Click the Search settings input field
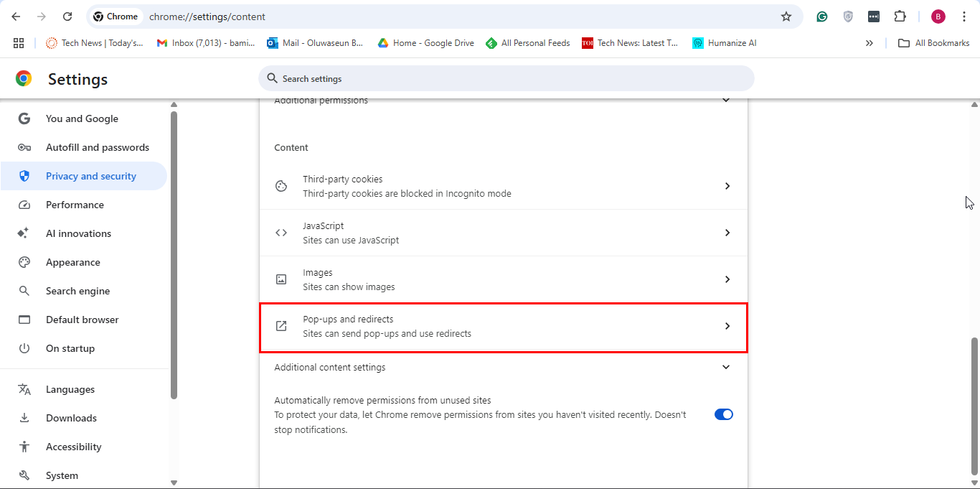Screen dimensions: 980x489 506,78
